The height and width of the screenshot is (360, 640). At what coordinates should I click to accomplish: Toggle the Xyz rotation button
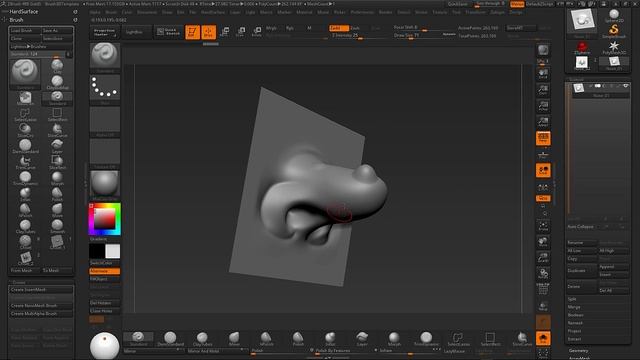click(x=543, y=198)
